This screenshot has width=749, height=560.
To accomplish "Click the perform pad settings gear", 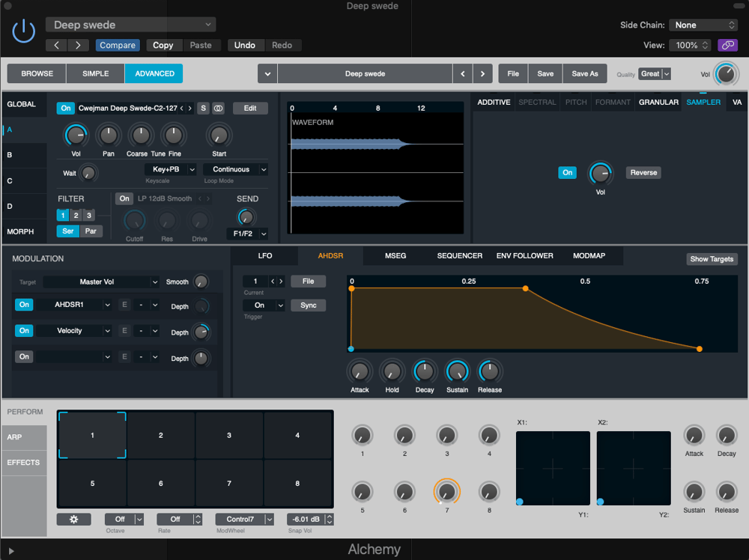I will [x=73, y=519].
